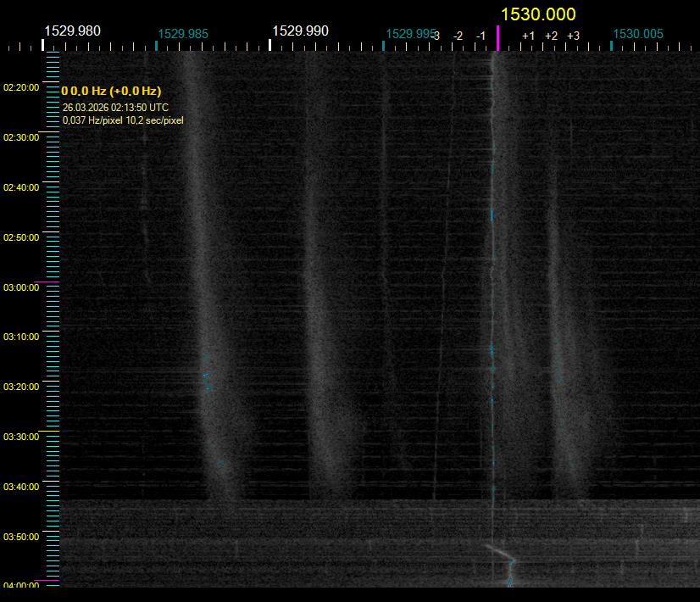The width and height of the screenshot is (700, 602).
Task: Select the -3 Hz offset tick label
Action: pos(436,36)
